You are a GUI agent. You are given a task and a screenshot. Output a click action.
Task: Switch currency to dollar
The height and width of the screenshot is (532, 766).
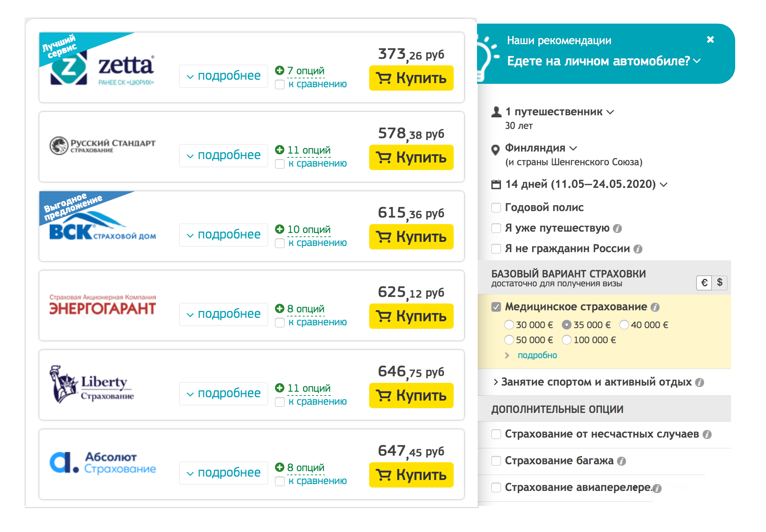pyautogui.click(x=719, y=283)
